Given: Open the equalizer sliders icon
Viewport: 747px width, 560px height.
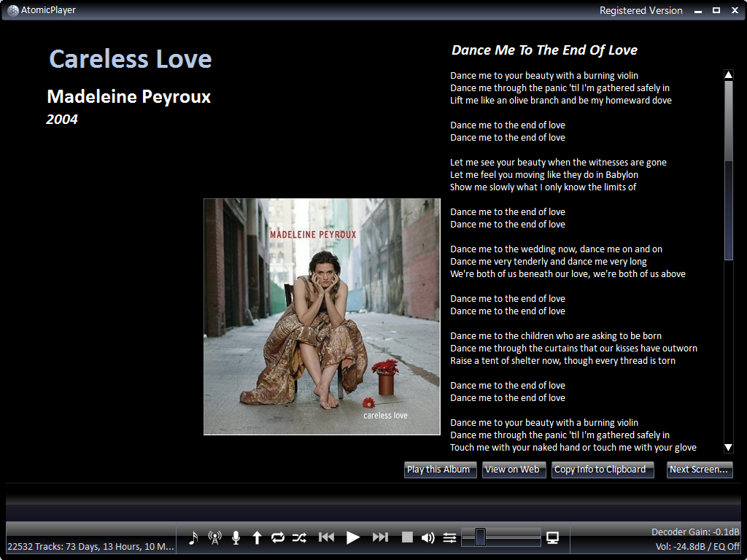Looking at the screenshot, I should pos(449,537).
